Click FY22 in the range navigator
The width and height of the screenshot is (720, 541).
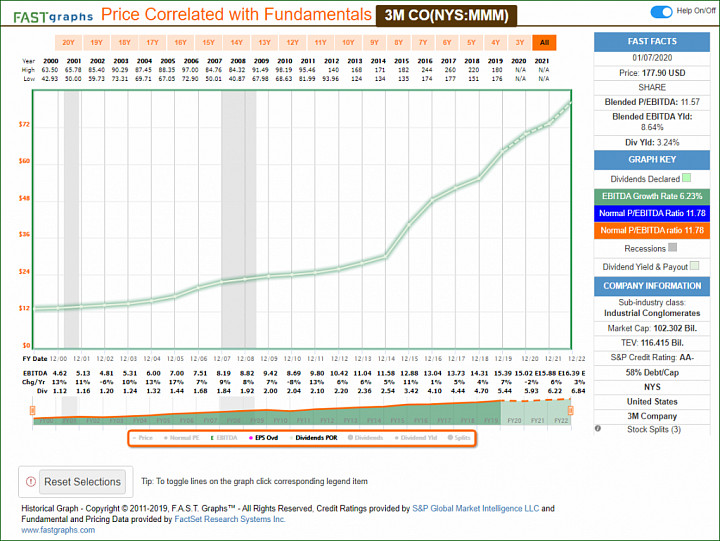(561, 421)
